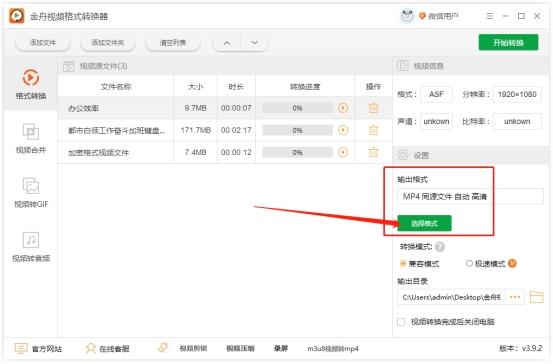Click the 文件名称 column header
The width and height of the screenshot is (553, 364).
coord(116,86)
